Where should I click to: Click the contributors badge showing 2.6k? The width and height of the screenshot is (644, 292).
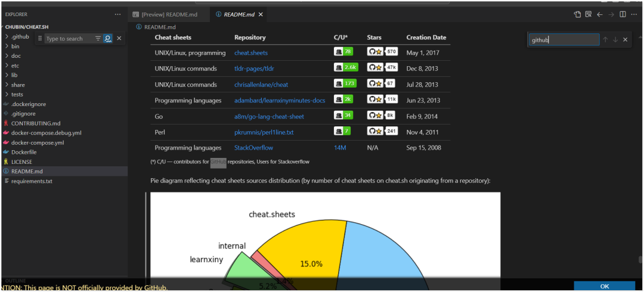click(346, 67)
